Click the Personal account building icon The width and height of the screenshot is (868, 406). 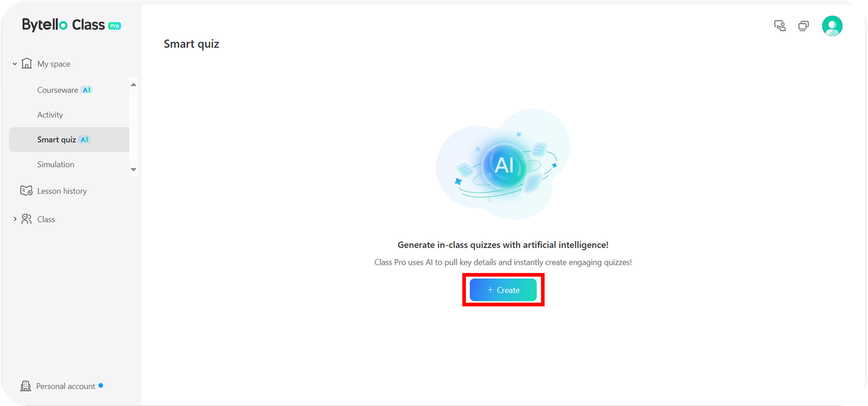coord(25,386)
